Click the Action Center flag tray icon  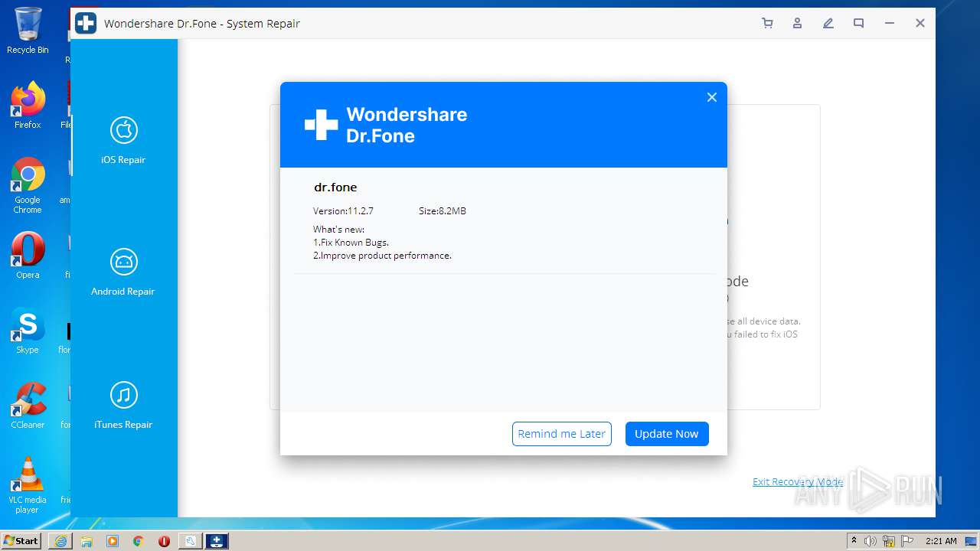point(906,541)
